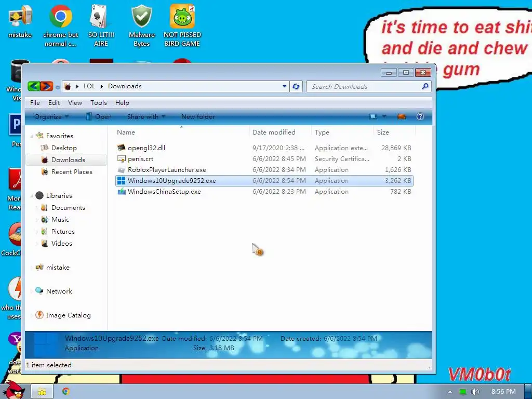532x399 pixels.
Task: Click the 8:56 PM taskbar clock
Action: [x=503, y=392]
